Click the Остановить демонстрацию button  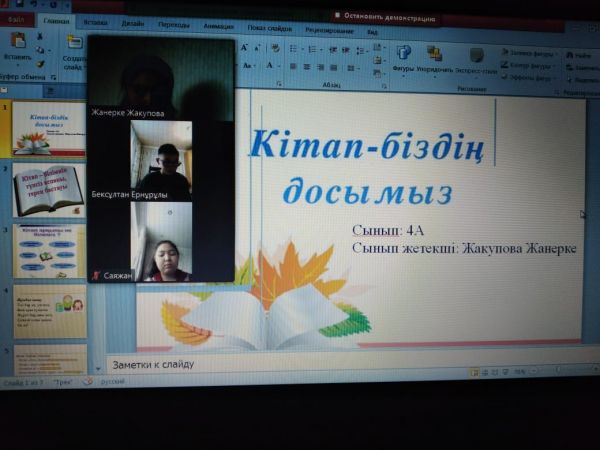(x=388, y=17)
